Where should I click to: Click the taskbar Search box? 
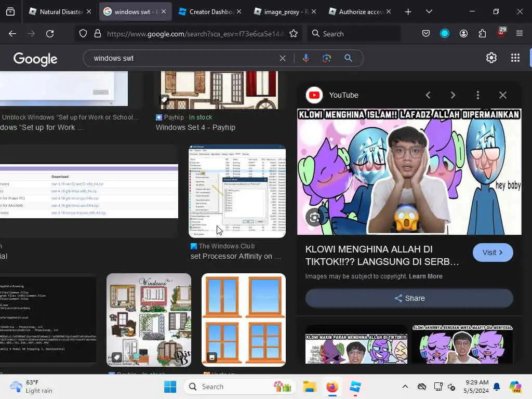tap(240, 387)
